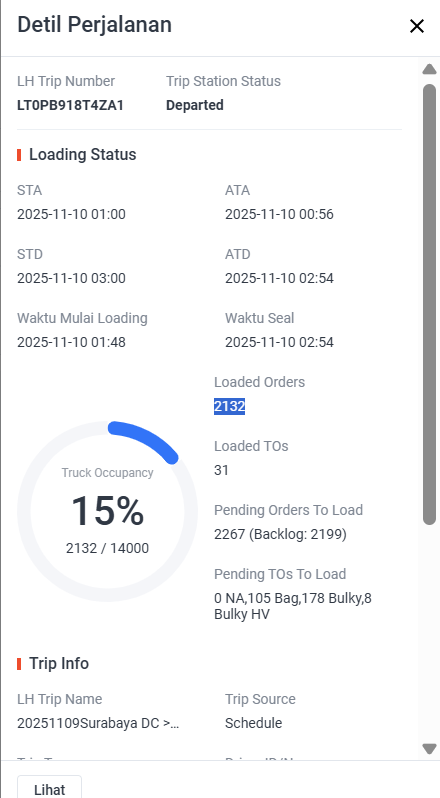Click the Pending Orders To Load value
The width and height of the screenshot is (440, 798).
click(280, 534)
